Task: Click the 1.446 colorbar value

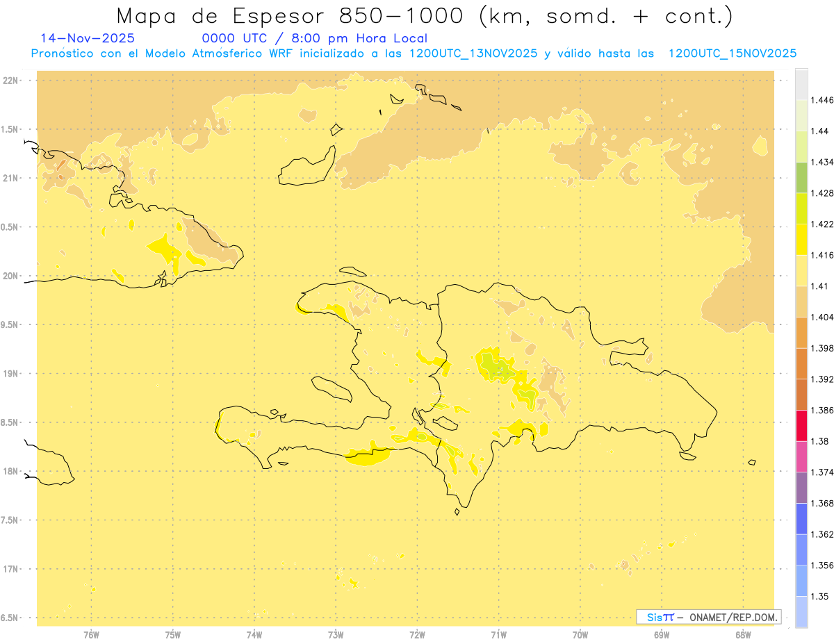Action: [821, 100]
